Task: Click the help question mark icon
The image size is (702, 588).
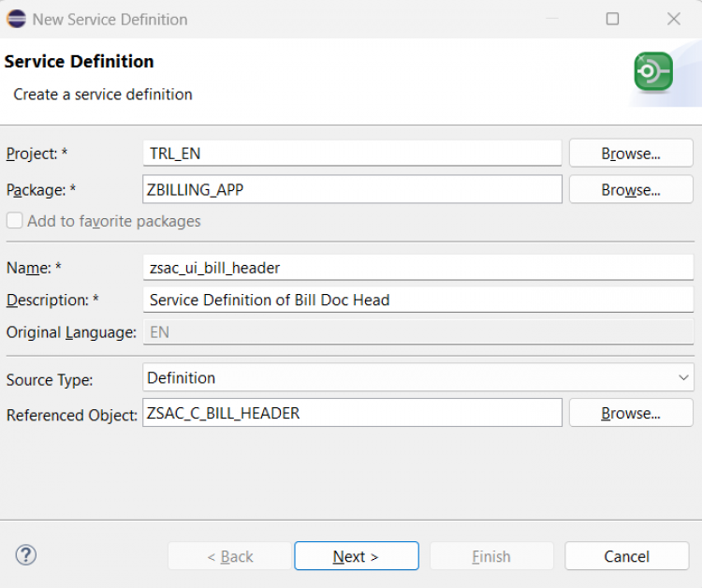Action: click(x=26, y=555)
